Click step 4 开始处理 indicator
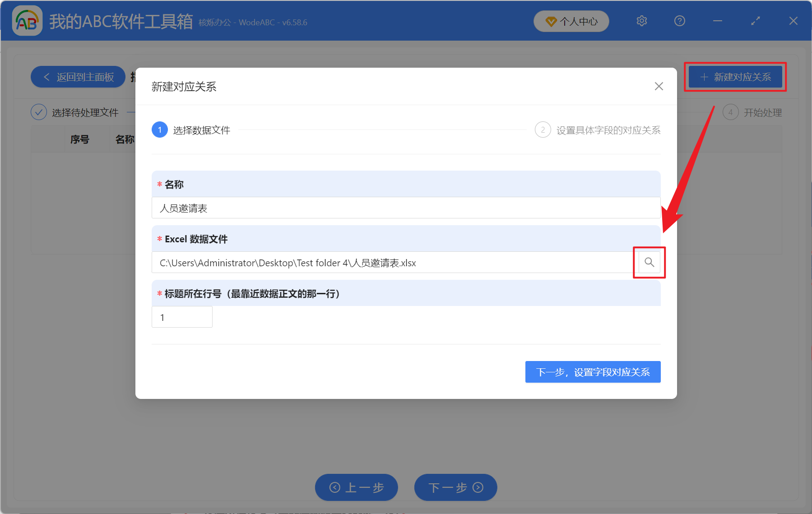 click(731, 112)
